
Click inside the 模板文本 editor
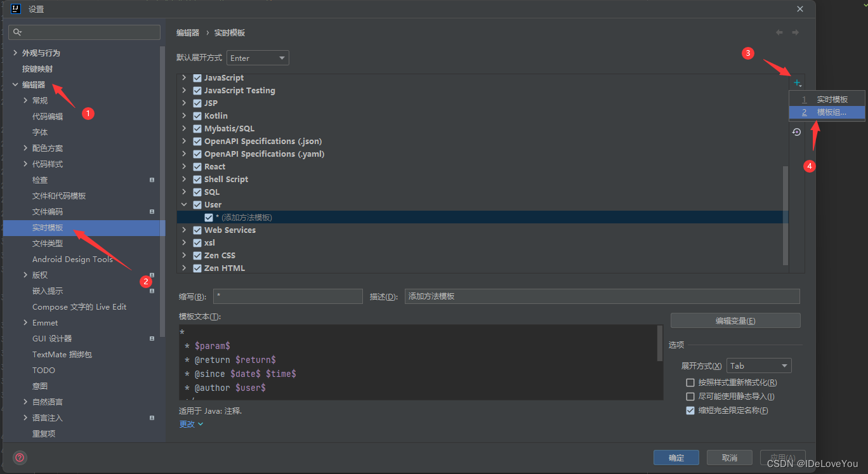tap(419, 362)
